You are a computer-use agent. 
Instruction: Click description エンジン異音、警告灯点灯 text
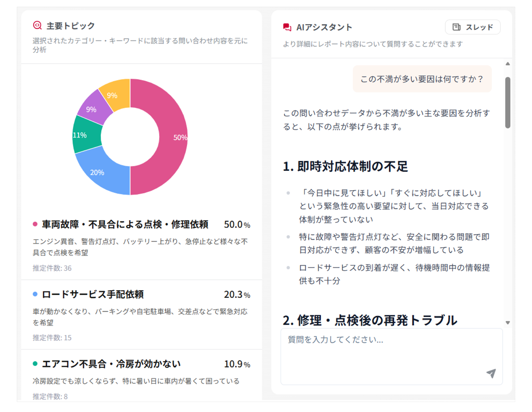tap(140, 247)
